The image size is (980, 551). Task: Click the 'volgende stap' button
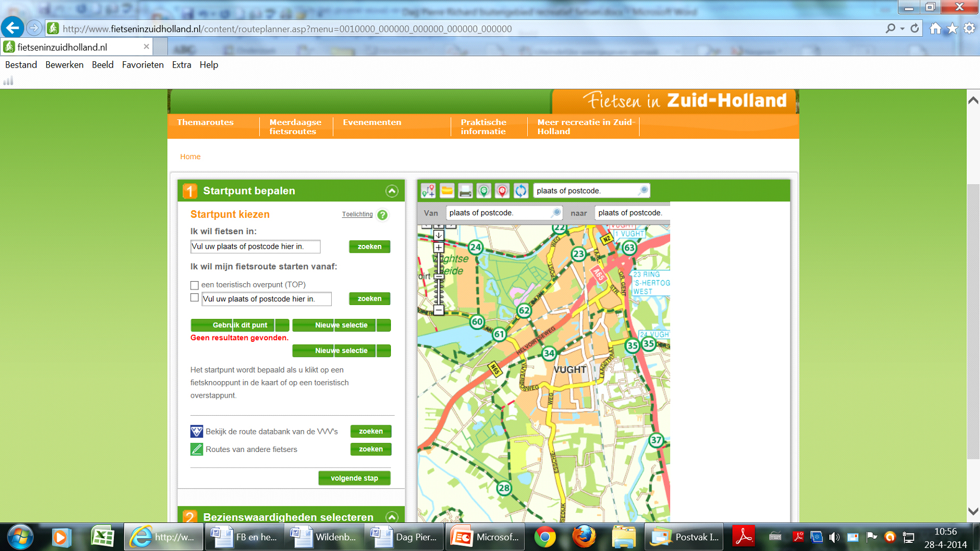354,478
